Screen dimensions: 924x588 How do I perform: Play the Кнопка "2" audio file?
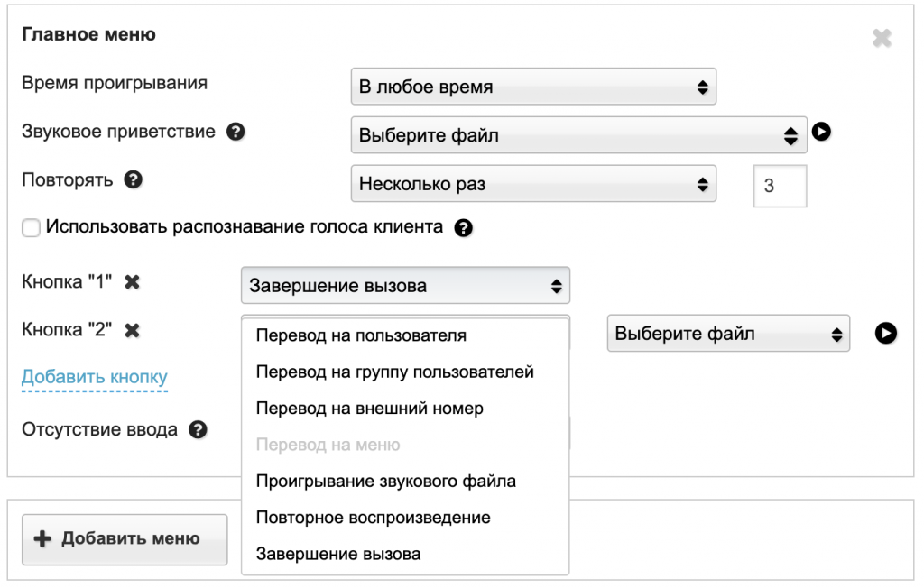click(885, 334)
